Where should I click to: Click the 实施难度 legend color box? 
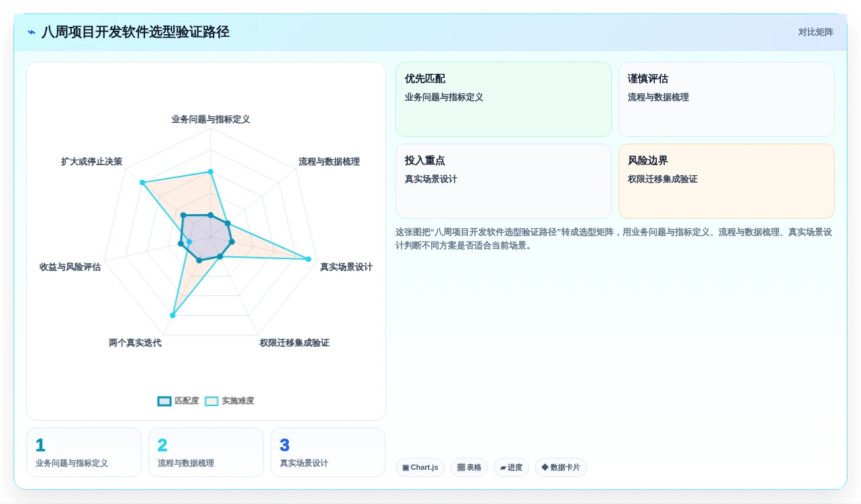212,401
